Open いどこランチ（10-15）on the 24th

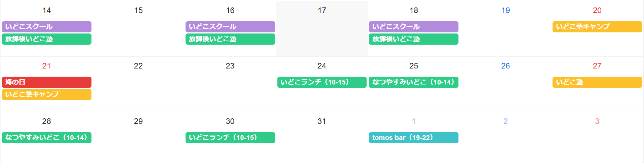pyautogui.click(x=322, y=82)
